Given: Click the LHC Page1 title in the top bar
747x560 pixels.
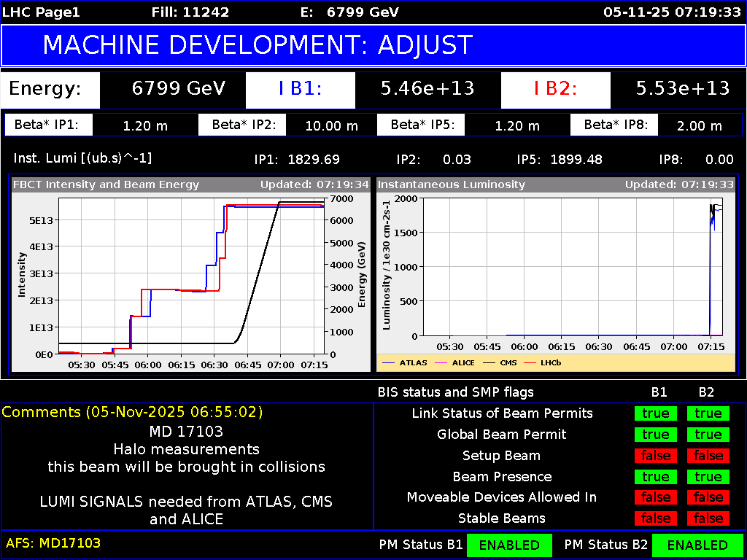Looking at the screenshot, I should click(x=40, y=12).
